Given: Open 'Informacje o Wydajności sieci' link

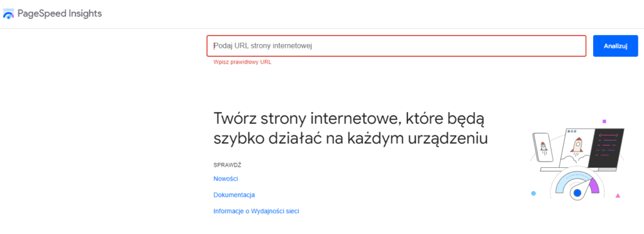Looking at the screenshot, I should (257, 211).
